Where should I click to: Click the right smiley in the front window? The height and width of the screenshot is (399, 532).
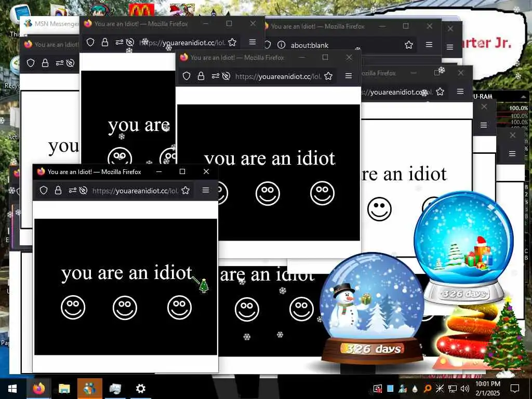click(x=179, y=308)
